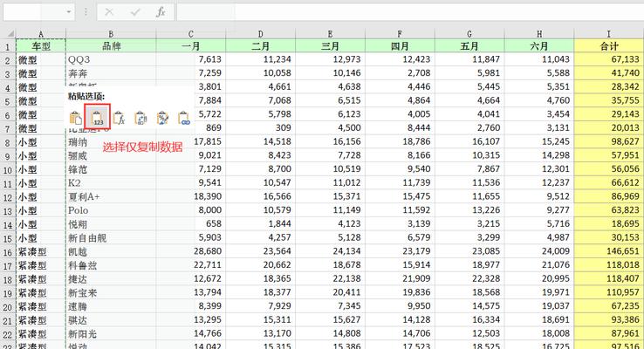Open the Insert Function fx button
The image size is (644, 349).
tap(161, 12)
